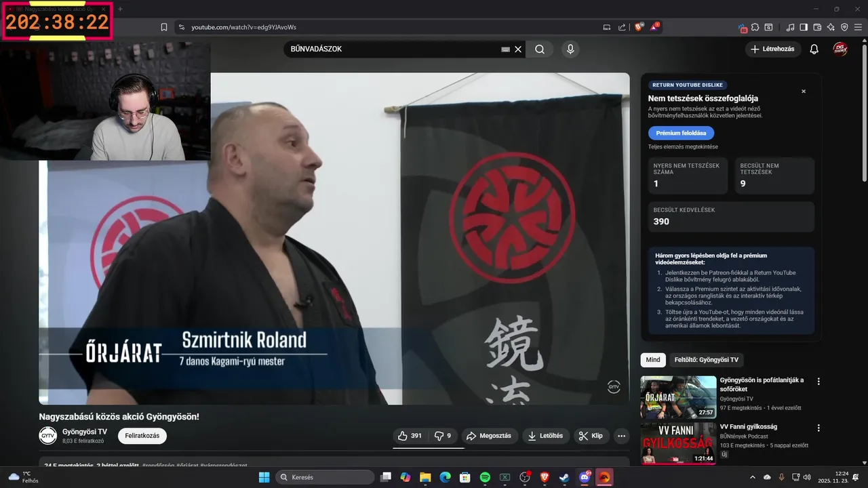868x488 pixels.
Task: Launch Spotify from the taskbar
Action: pos(485,477)
